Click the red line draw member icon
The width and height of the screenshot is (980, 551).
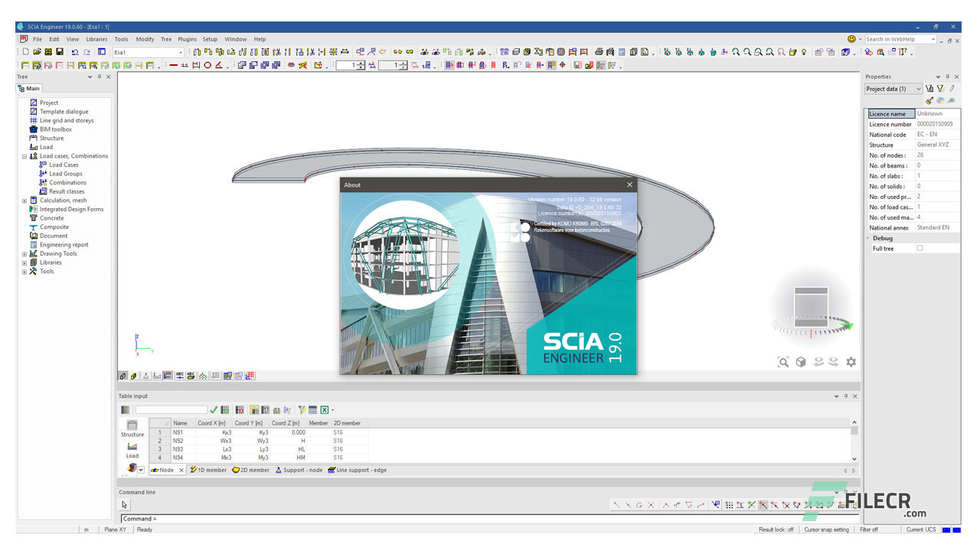coord(174,66)
